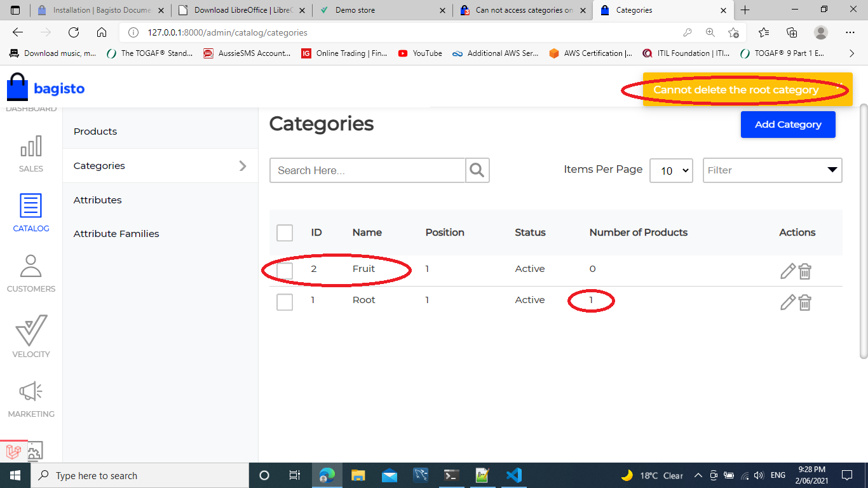
Task: Open the Catalog sidebar section
Action: [x=31, y=213]
